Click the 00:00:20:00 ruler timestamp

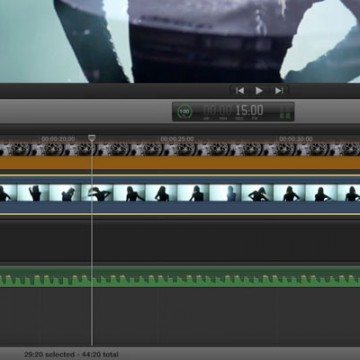tap(58, 139)
